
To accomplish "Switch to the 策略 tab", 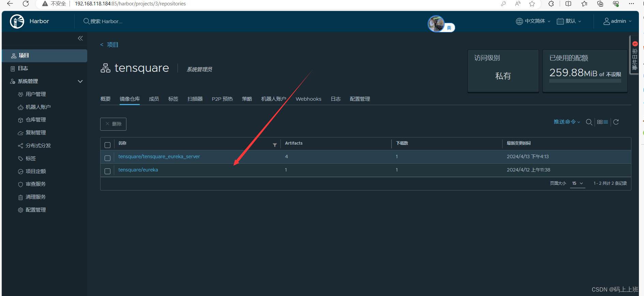I will click(247, 99).
